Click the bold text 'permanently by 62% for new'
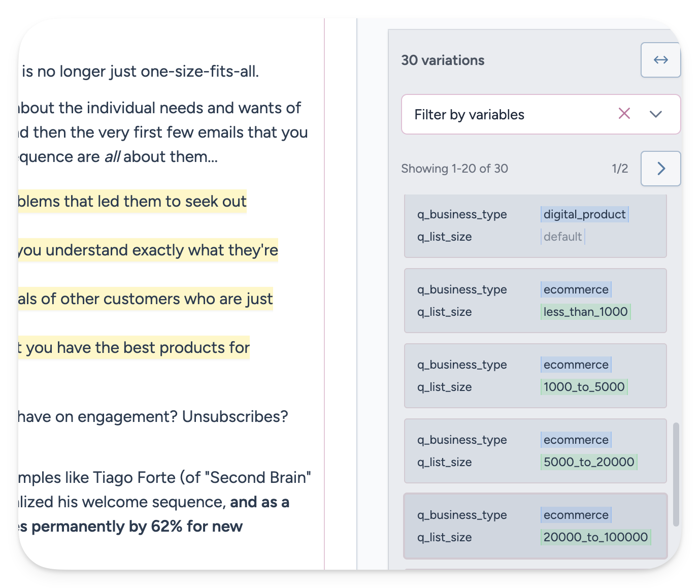This screenshot has height=588, width=700. (137, 527)
